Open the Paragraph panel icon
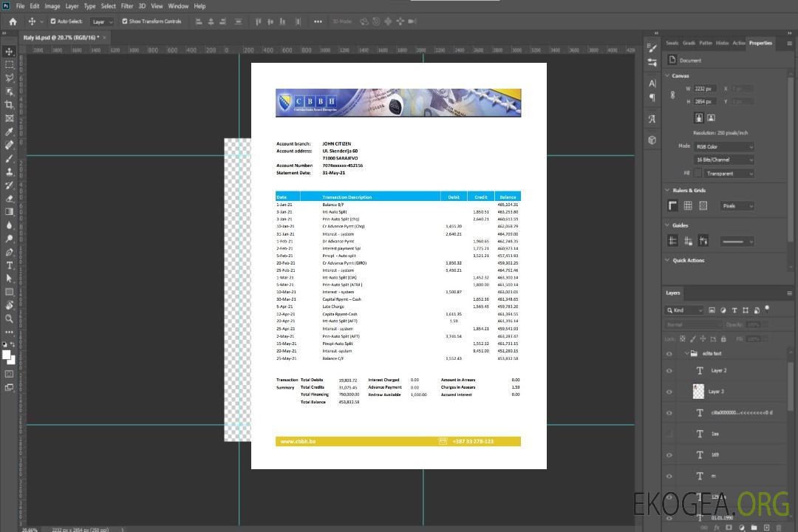This screenshot has height=532, width=798. pos(652,98)
